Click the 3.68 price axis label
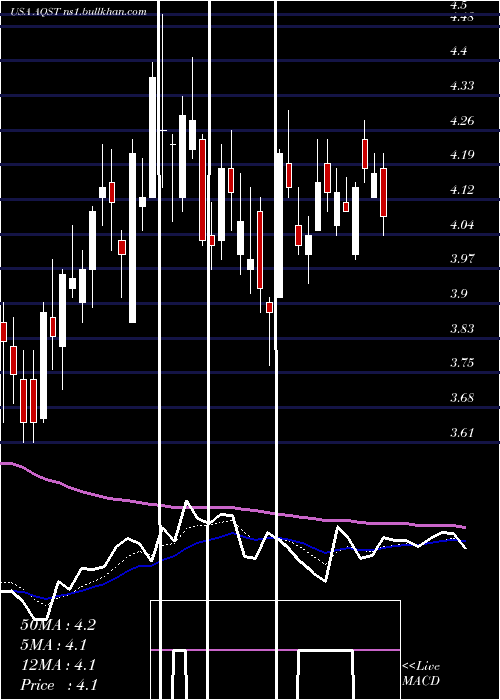The width and height of the screenshot is (500, 700). point(462,397)
